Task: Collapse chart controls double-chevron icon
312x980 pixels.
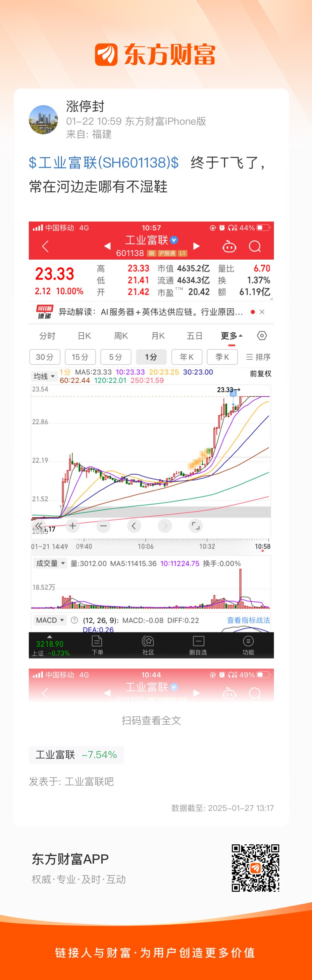Action: pyautogui.click(x=38, y=526)
